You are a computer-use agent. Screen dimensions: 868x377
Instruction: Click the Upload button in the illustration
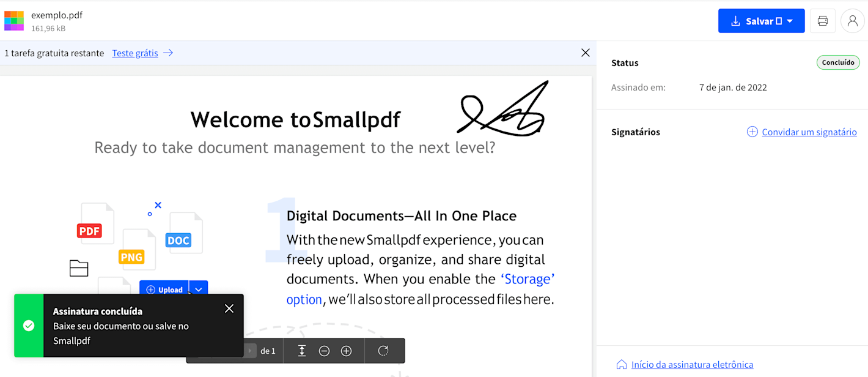[164, 289]
